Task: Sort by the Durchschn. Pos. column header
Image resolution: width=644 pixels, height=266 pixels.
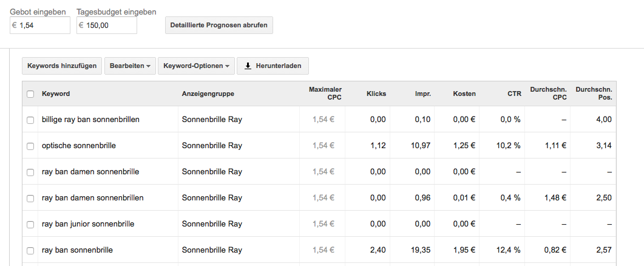Action: pos(594,94)
